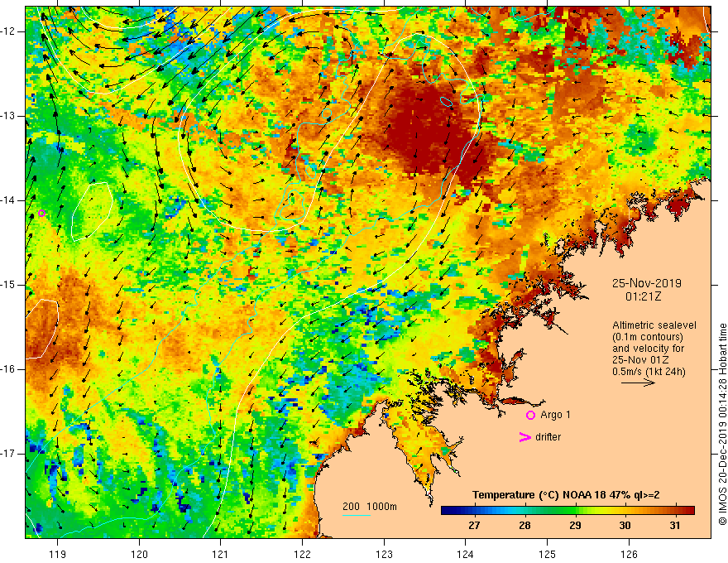Viewport: 728px width, 563px height.
Task: Click the color bar tick label 27
Action: coord(474,526)
